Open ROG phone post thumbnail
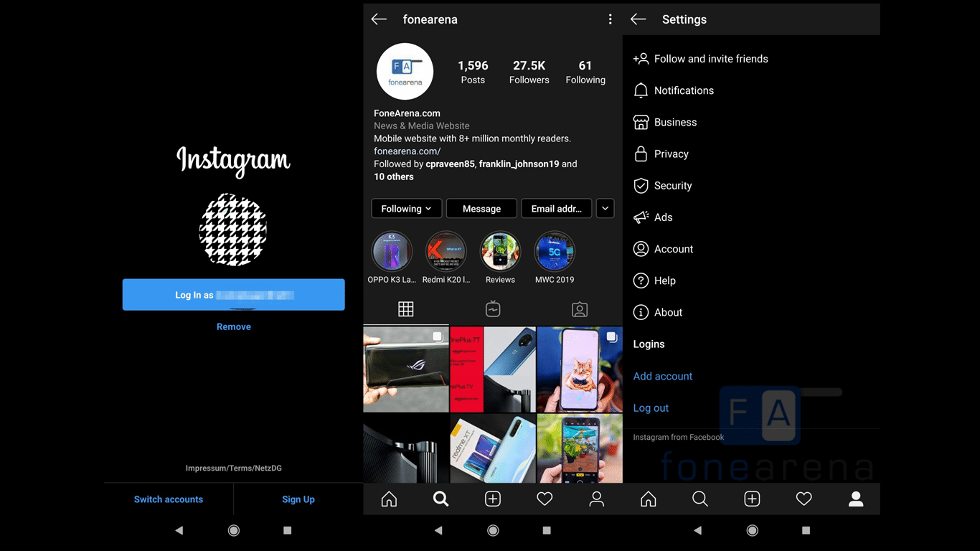The image size is (980, 551). 406,369
